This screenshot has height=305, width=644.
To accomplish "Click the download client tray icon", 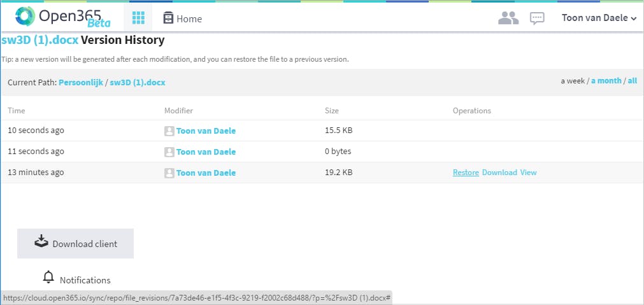I will coord(41,241).
